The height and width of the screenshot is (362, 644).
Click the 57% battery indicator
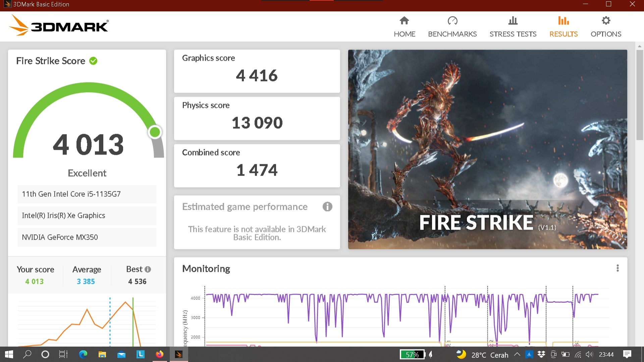pos(412,354)
